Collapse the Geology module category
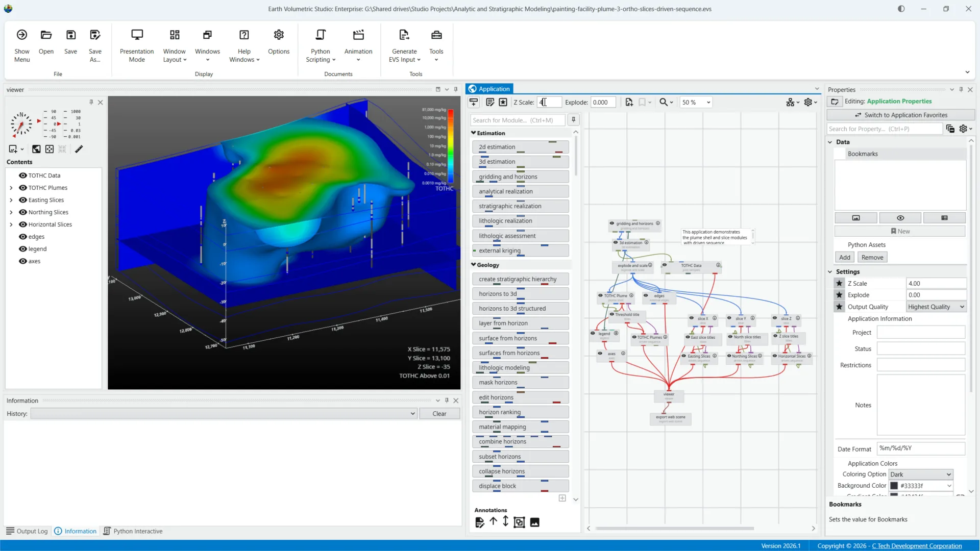Viewport: 980px width, 551px height. (473, 265)
